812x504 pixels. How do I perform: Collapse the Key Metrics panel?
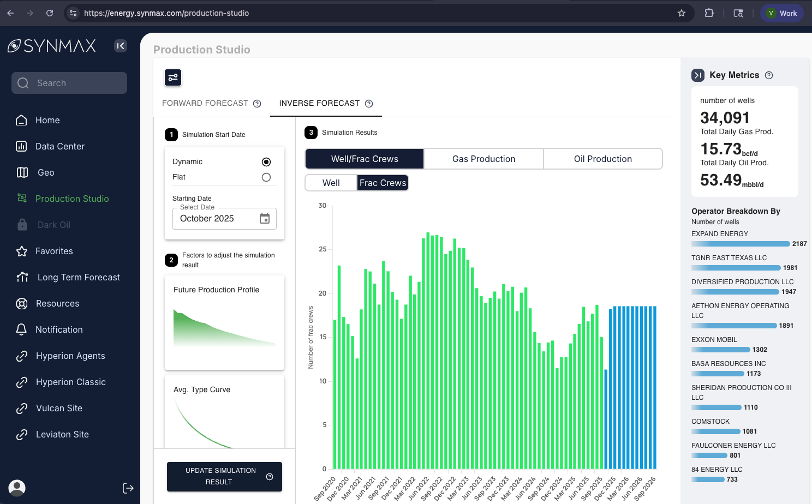[x=698, y=75]
